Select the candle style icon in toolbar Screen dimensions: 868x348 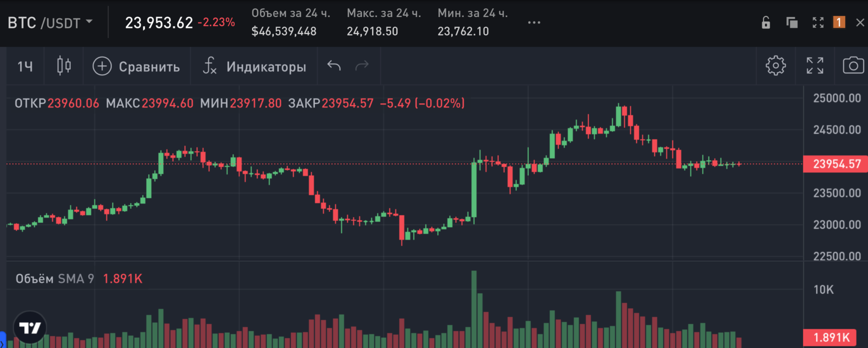pyautogui.click(x=63, y=66)
